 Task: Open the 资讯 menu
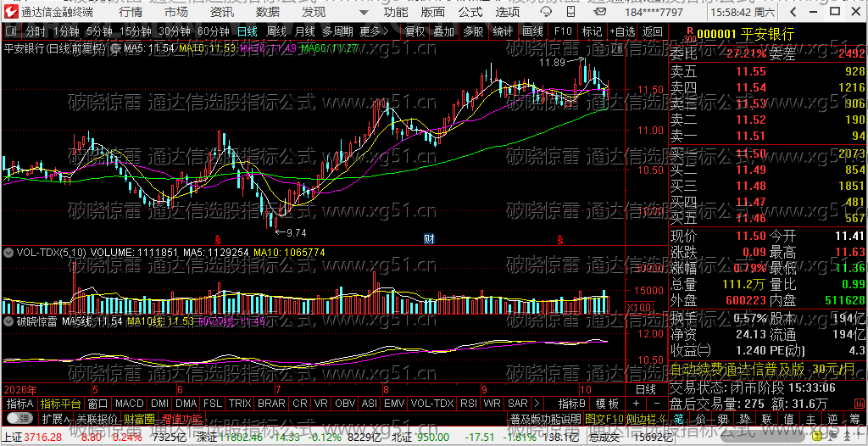point(222,12)
